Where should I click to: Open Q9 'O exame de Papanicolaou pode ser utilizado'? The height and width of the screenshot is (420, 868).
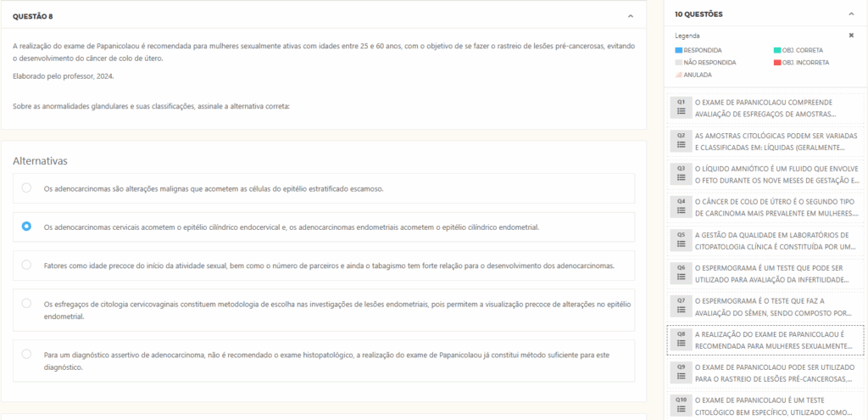776,372
